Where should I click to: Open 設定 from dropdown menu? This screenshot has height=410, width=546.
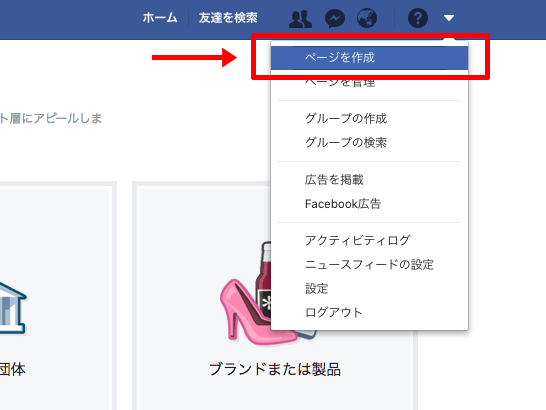tap(369, 288)
